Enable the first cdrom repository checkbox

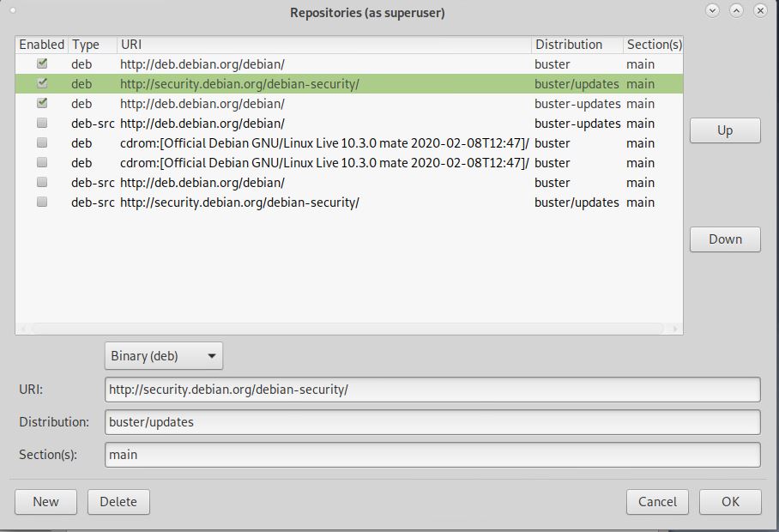click(x=41, y=143)
